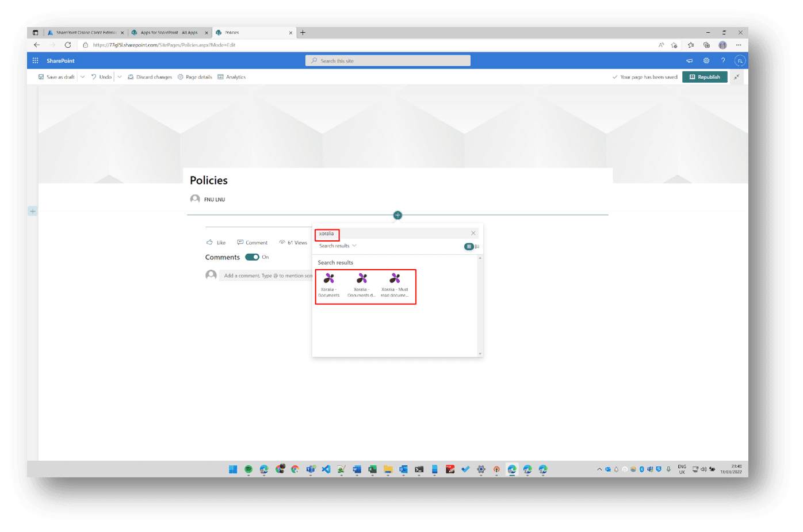Switch to SharePoint Online Client Extensions tab
Screen dimensions: 803x532
[x=85, y=33]
